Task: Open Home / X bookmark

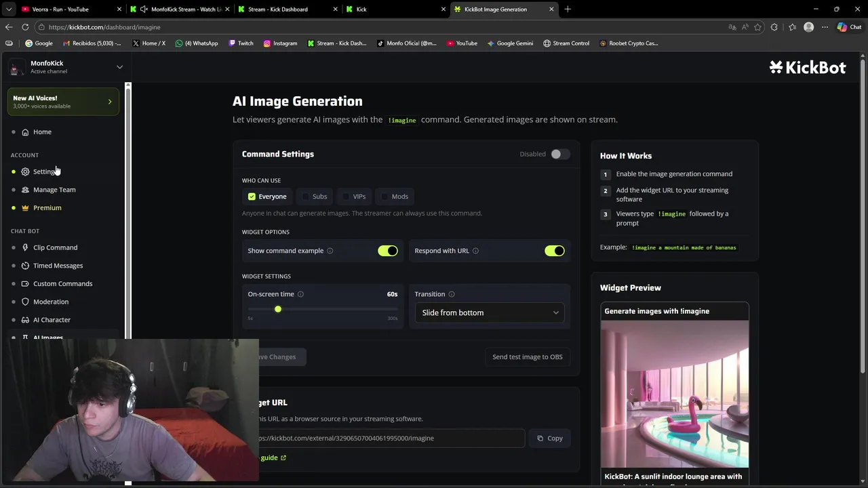Action: point(149,43)
